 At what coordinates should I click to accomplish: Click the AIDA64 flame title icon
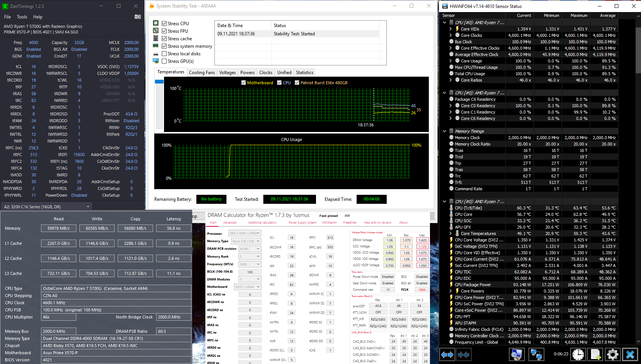coord(152,6)
